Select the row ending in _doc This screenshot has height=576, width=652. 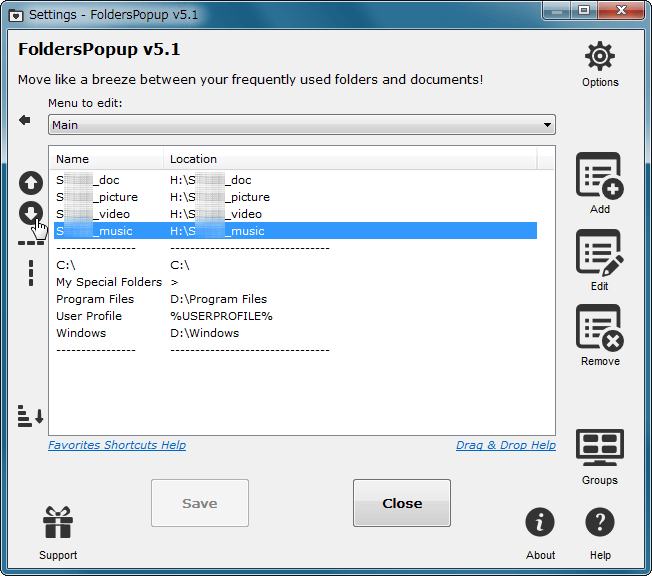point(295,180)
